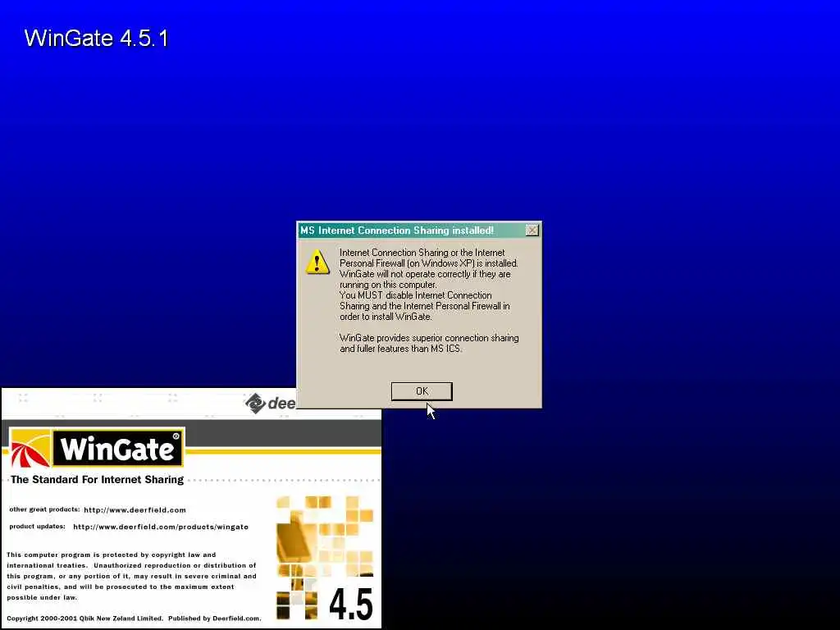Click the "This computer program is protected" paragraph

132,576
